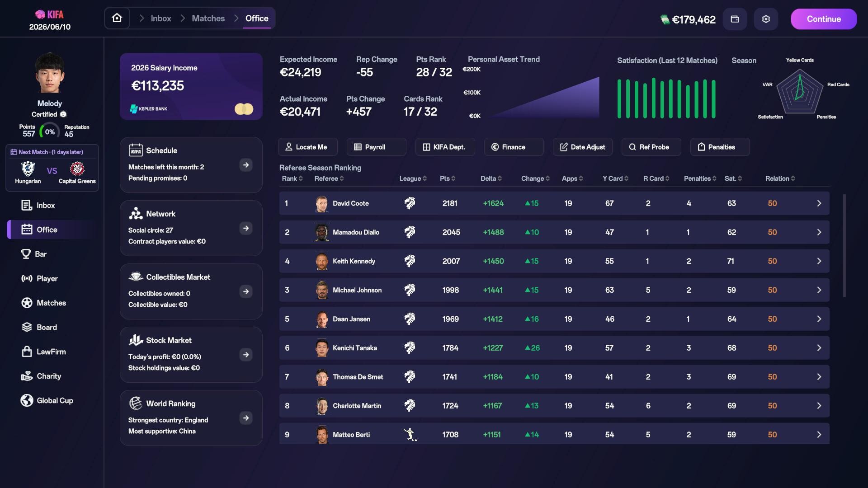Expand Kenichi Tanaka row chevron
868x488 pixels.
tap(819, 348)
